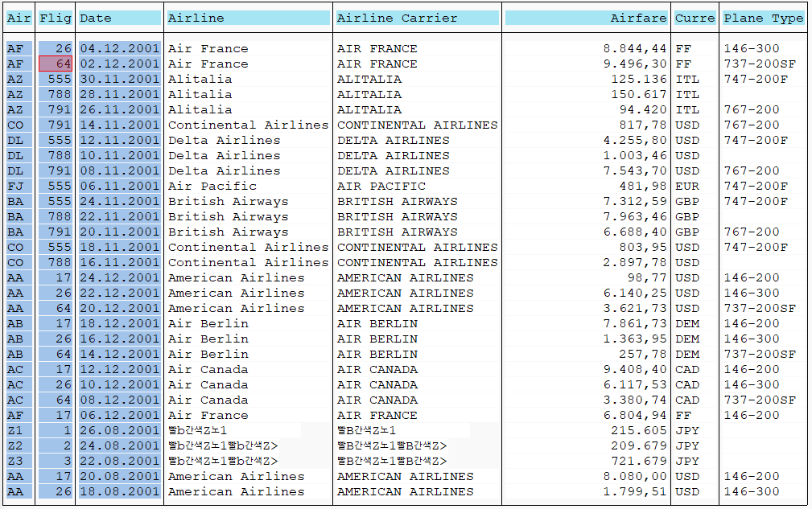Click airfare 4.255,80
Image resolution: width=812 pixels, height=509 pixels.
click(x=634, y=140)
